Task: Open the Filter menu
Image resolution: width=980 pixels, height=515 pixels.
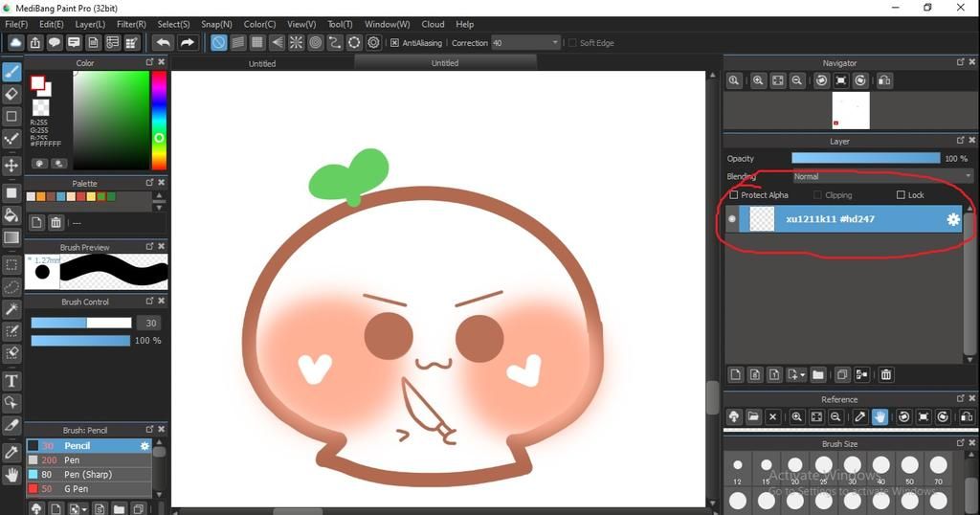Action: click(x=131, y=24)
